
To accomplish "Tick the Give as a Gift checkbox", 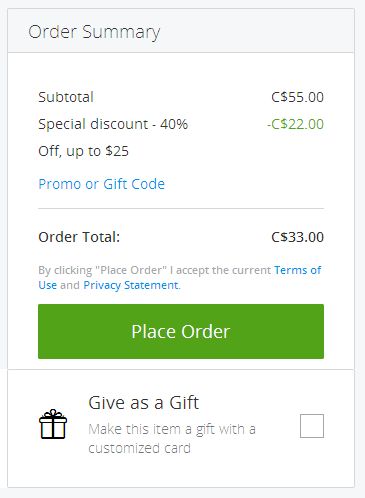I will coord(312,426).
